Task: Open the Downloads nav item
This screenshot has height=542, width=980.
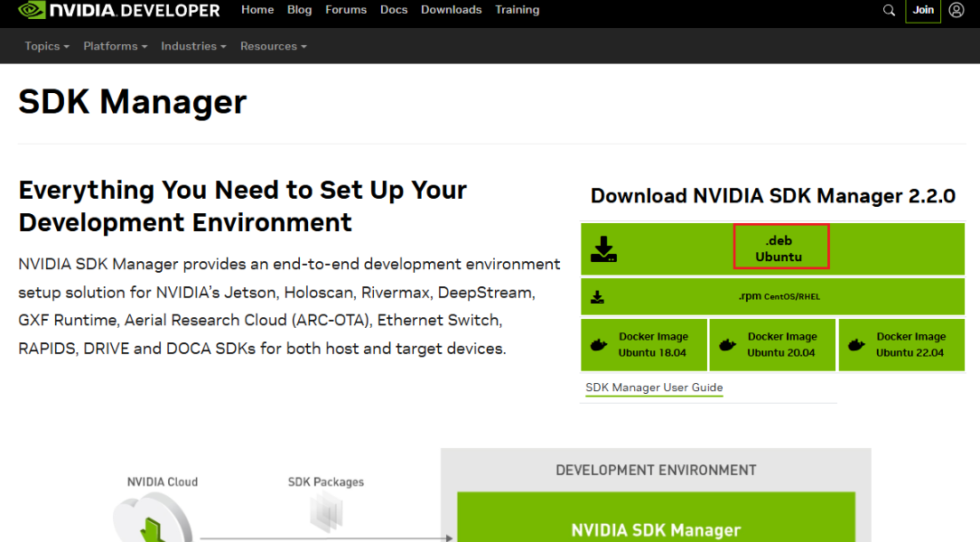Action: [452, 10]
